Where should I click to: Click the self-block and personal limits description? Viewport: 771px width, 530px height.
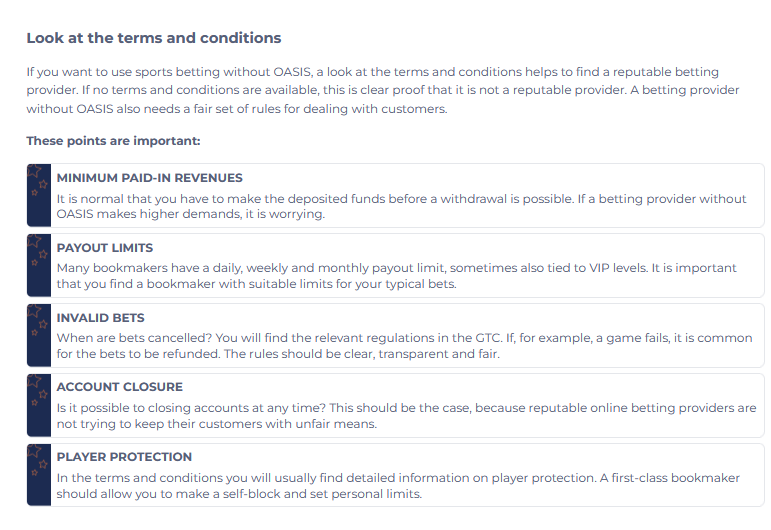tap(398, 486)
